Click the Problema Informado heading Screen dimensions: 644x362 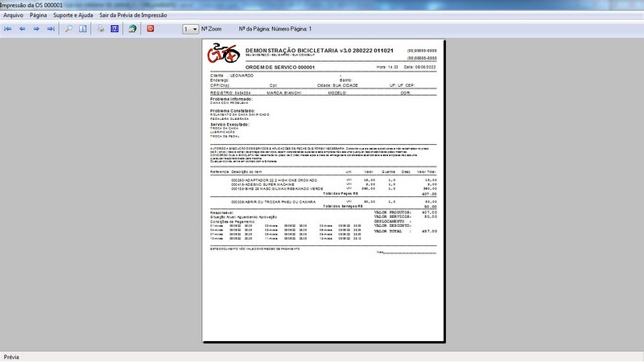click(231, 99)
